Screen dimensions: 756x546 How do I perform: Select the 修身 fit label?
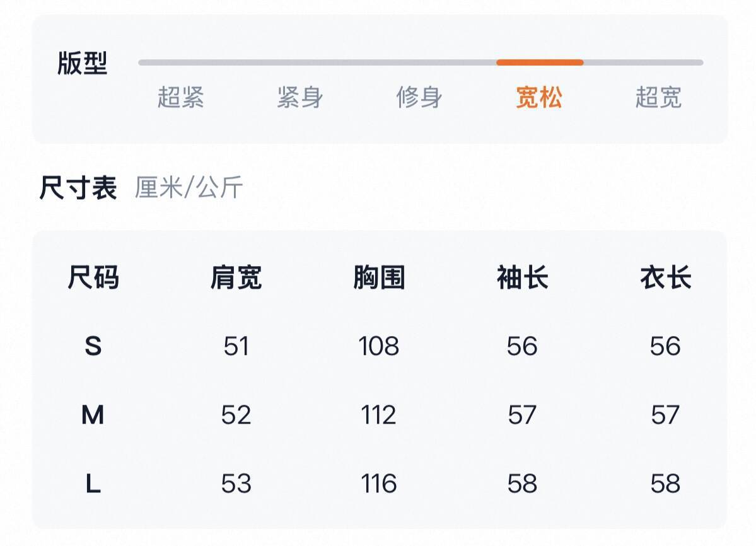coord(419,97)
